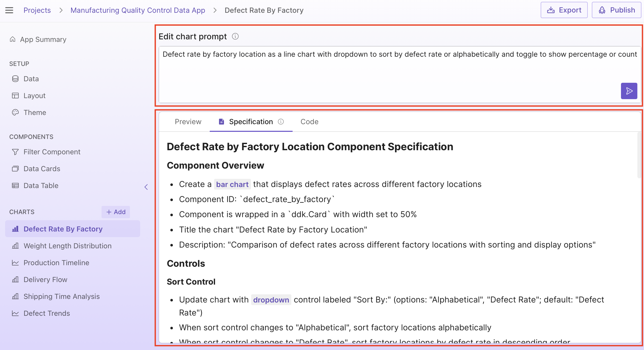Open Manufacturing Quality Control Data App breadcrumb

coord(138,10)
